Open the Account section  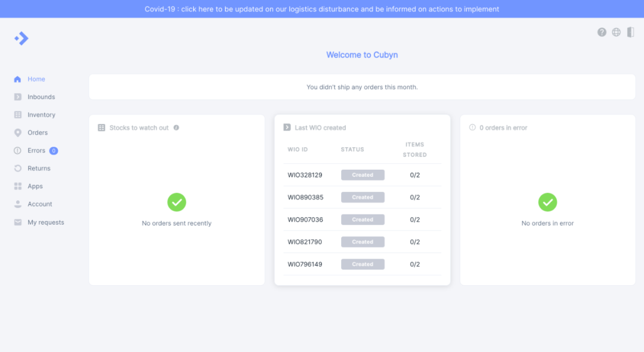(40, 204)
